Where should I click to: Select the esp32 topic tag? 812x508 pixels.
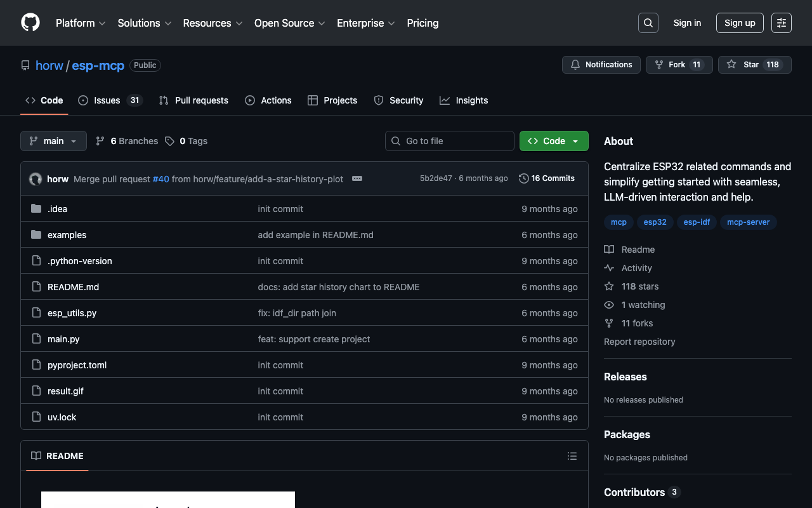coord(655,222)
